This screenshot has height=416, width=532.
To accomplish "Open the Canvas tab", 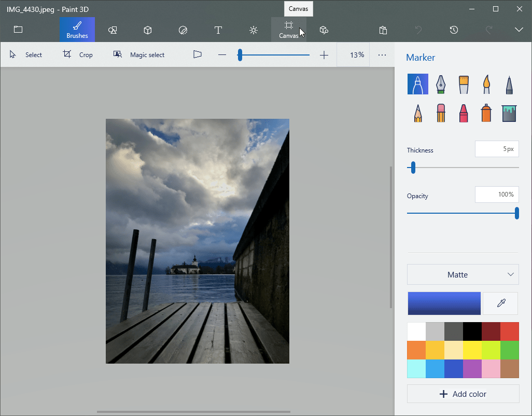I will point(289,30).
